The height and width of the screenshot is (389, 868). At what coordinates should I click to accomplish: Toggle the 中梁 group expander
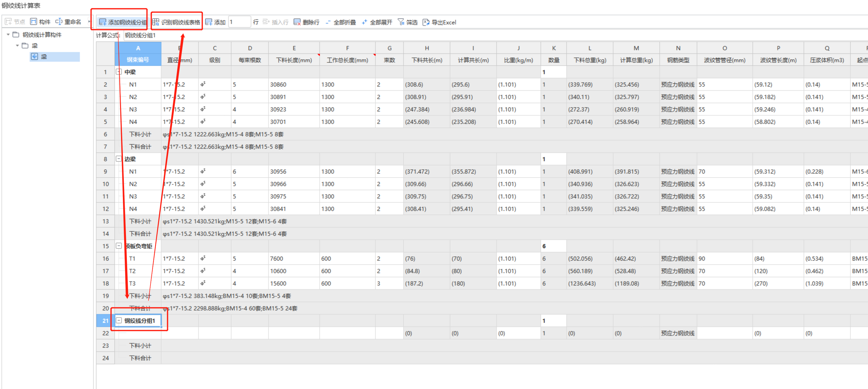(119, 72)
